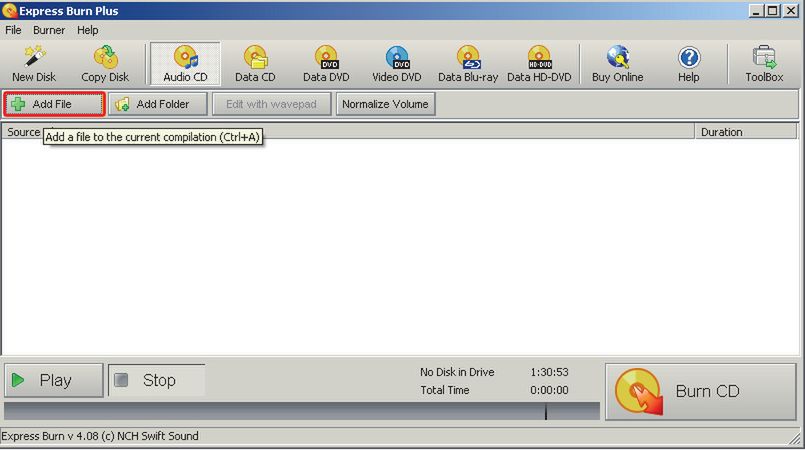Sort by the Duration column header
Image resolution: width=805 pixels, height=450 pixels.
[x=746, y=132]
